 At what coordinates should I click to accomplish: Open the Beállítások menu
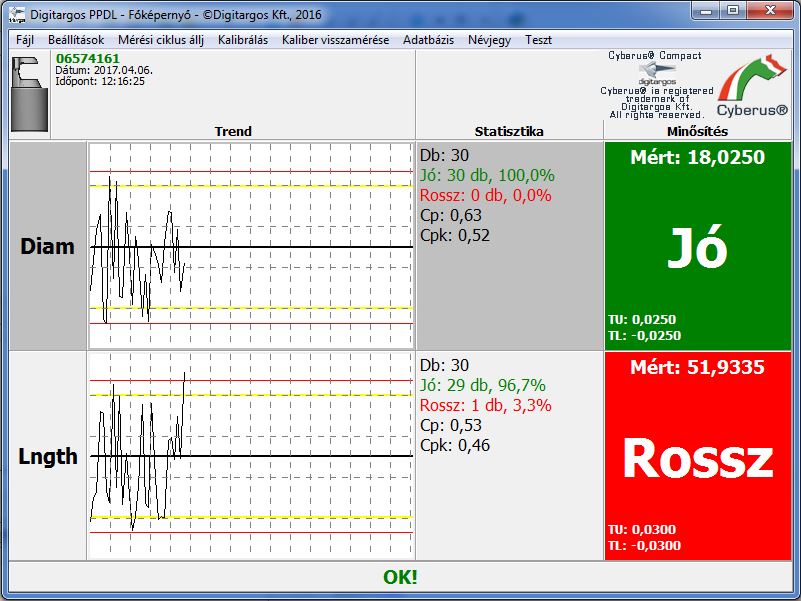point(76,40)
